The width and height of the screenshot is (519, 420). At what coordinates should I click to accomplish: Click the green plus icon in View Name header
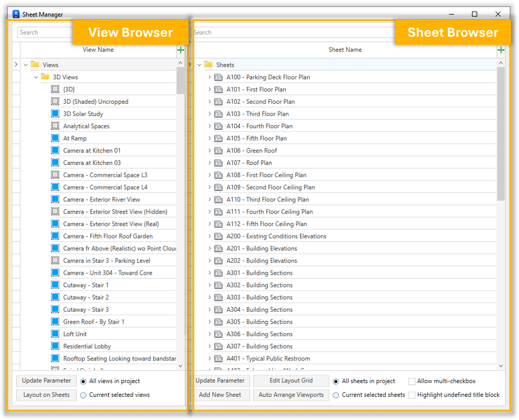[x=180, y=50]
